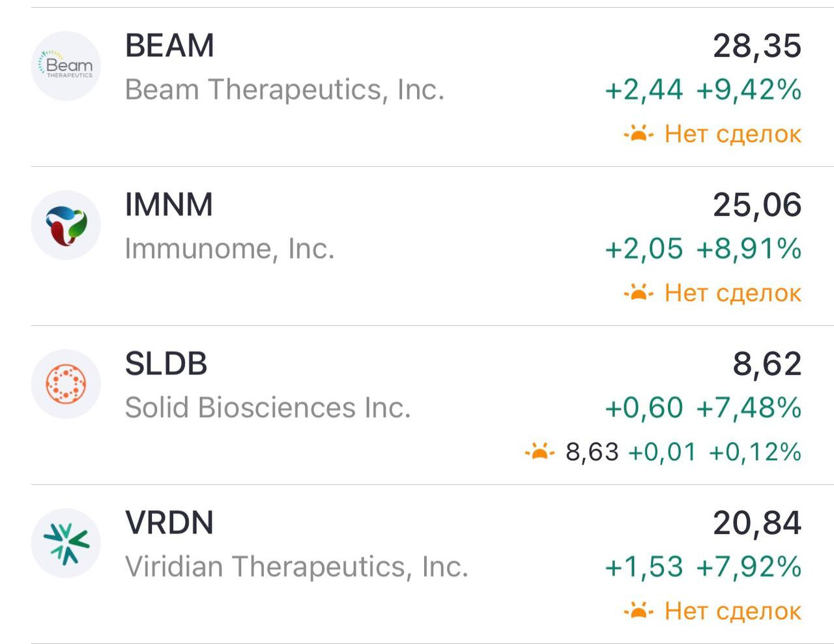Select the SLDB premarket quote 8,63
834x644 pixels.
[x=592, y=452]
